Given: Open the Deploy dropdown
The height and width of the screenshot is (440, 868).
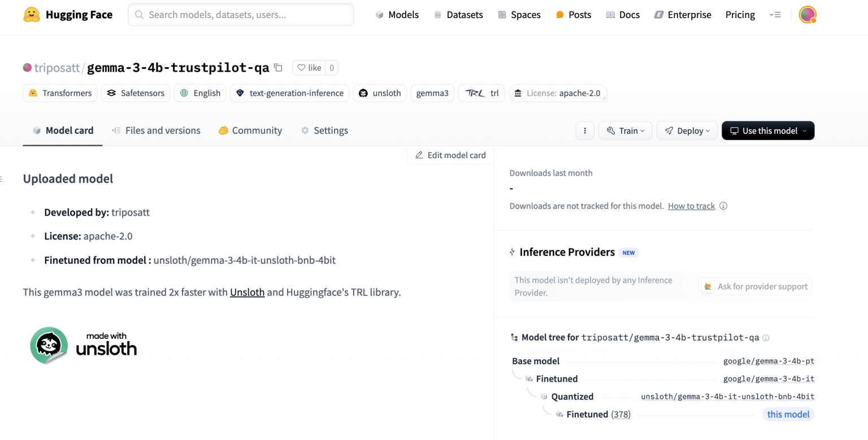Looking at the screenshot, I should (687, 130).
